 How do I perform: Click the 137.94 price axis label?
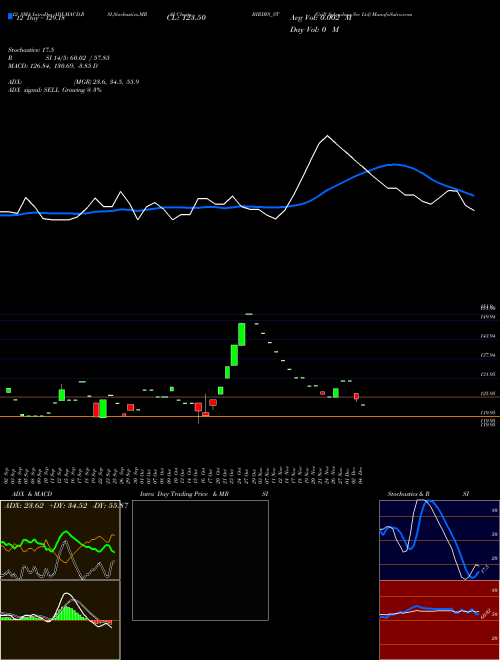tap(488, 355)
